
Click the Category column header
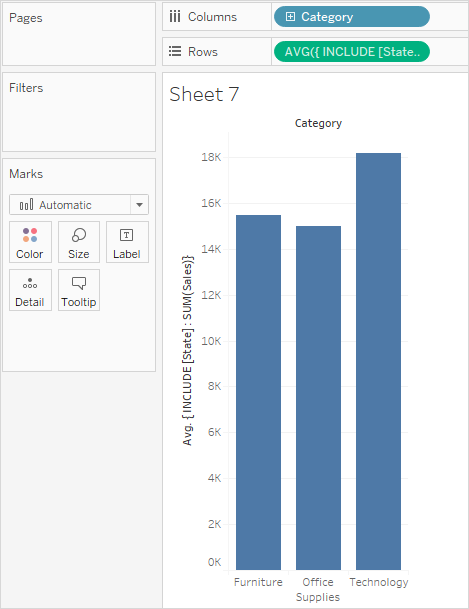pos(318,123)
